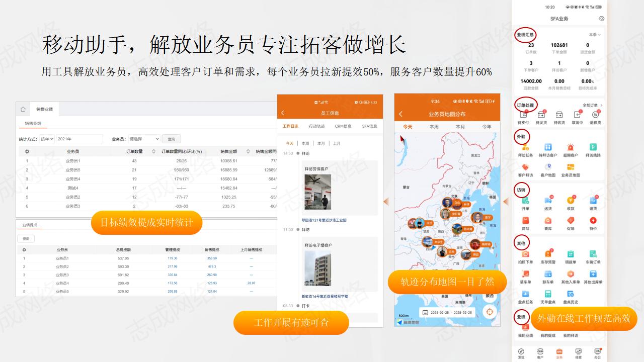Tap the 待拜访客户 icon
The width and height of the screenshot is (644, 362).
click(548, 147)
